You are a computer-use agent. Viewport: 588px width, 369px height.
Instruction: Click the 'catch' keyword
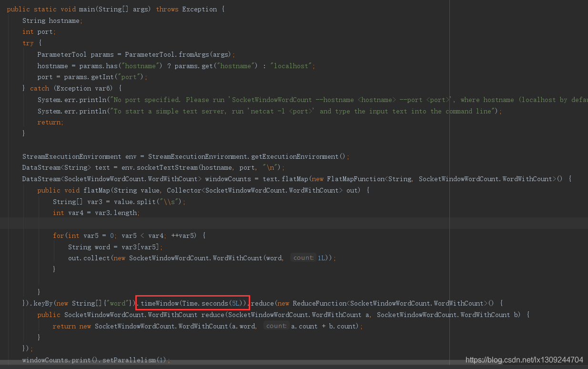pyautogui.click(x=40, y=89)
